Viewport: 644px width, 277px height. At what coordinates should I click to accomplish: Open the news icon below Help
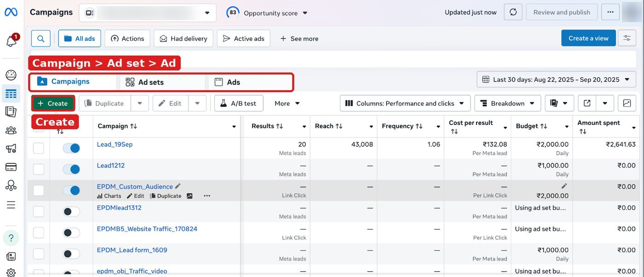pyautogui.click(x=11, y=256)
